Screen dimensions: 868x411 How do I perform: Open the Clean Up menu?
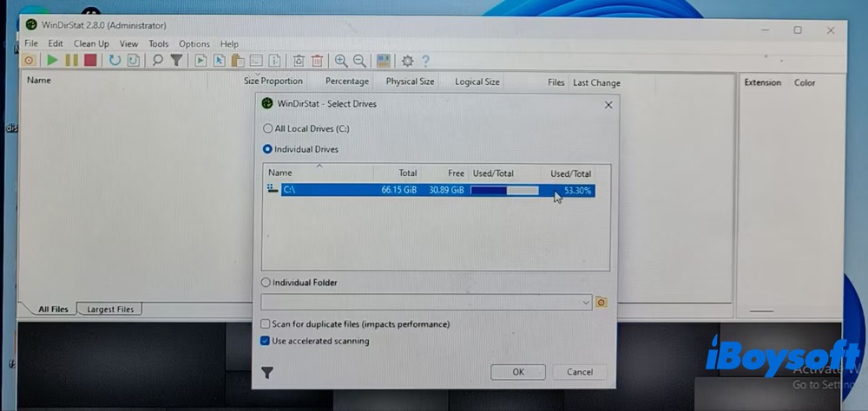tap(91, 43)
